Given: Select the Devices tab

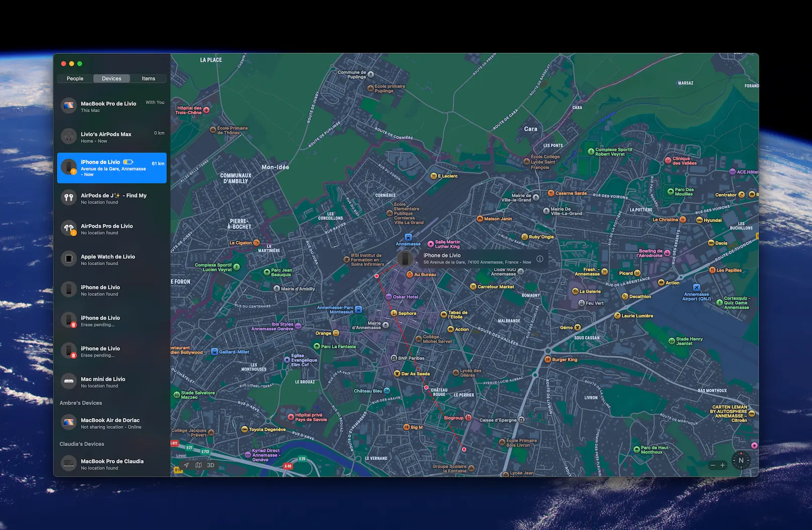Looking at the screenshot, I should click(111, 79).
